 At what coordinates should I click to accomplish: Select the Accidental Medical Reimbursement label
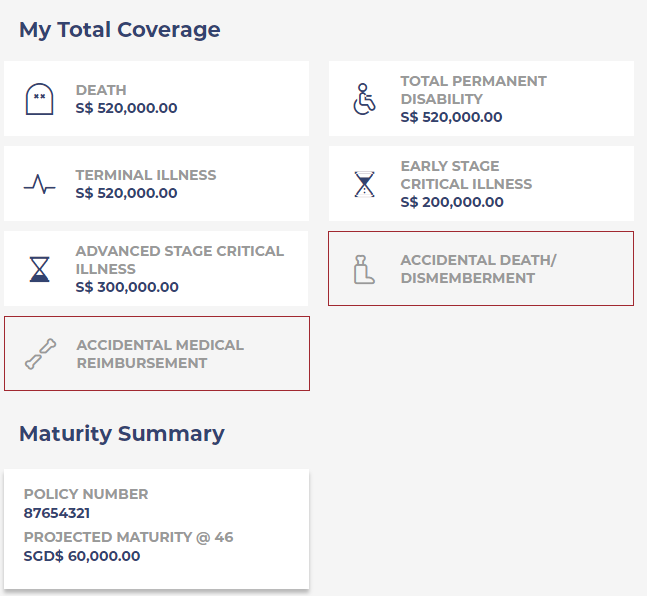(x=160, y=354)
